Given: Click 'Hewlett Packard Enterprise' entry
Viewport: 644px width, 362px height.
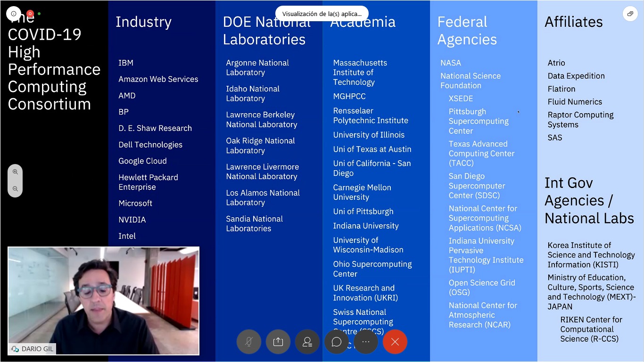Looking at the screenshot, I should pos(148,182).
